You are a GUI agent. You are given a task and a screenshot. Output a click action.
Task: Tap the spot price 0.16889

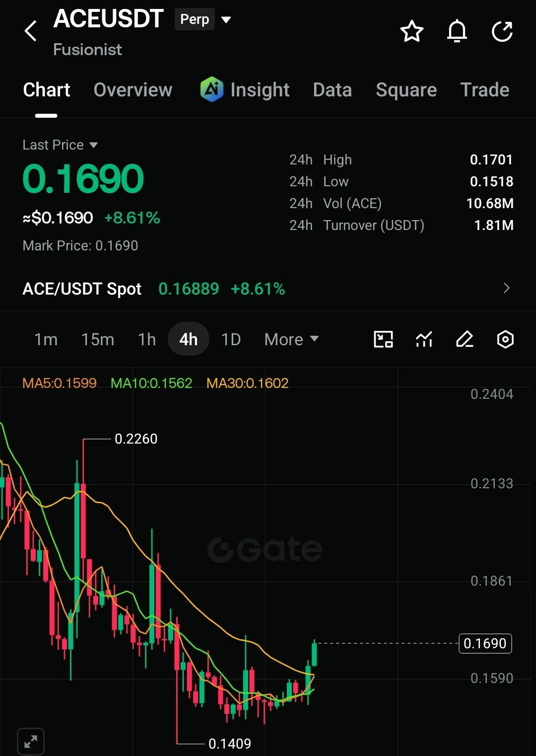coord(189,289)
